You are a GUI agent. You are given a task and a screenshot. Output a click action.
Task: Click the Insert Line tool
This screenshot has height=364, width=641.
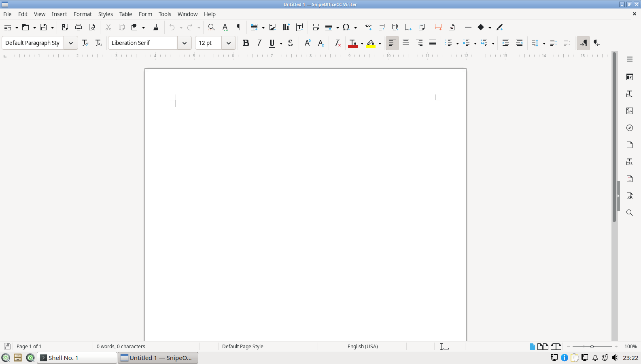(x=468, y=27)
